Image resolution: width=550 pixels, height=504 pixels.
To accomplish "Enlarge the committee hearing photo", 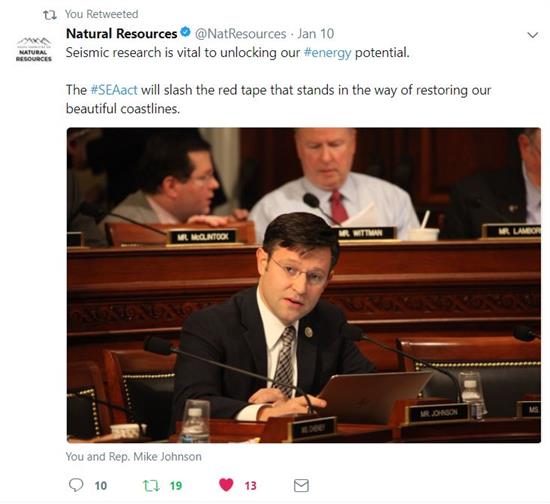I will (x=303, y=285).
